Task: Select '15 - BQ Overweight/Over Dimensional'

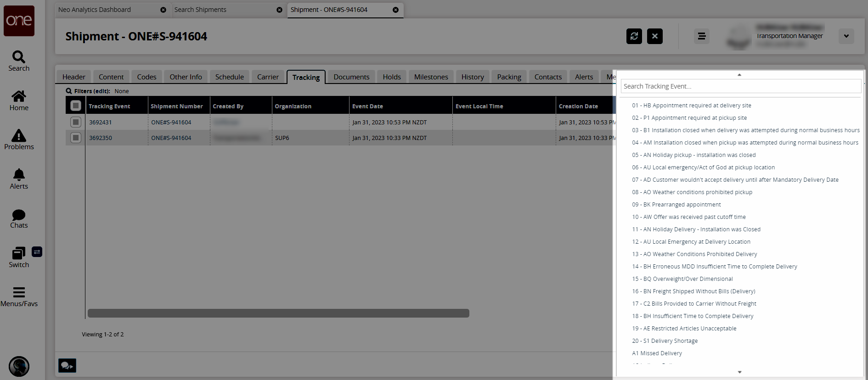Action: (x=682, y=279)
